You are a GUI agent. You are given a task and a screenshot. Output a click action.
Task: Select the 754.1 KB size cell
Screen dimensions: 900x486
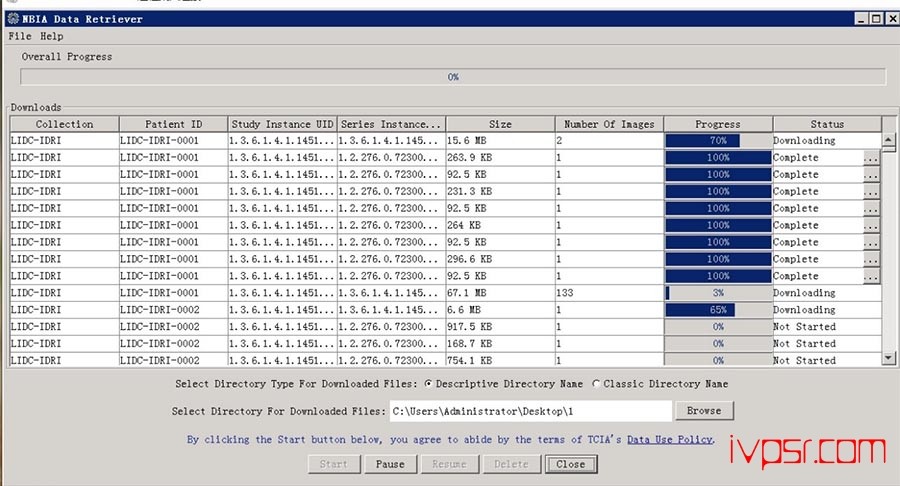tap(501, 360)
